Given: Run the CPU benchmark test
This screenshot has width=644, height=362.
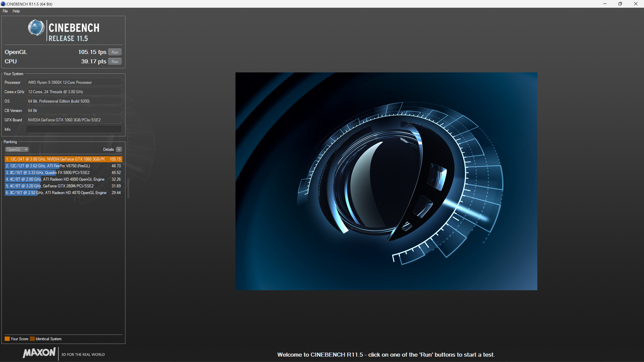Looking at the screenshot, I should point(115,62).
